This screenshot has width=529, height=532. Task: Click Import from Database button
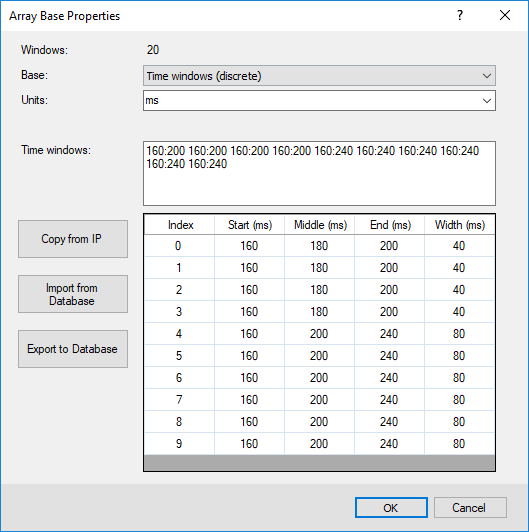(73, 294)
